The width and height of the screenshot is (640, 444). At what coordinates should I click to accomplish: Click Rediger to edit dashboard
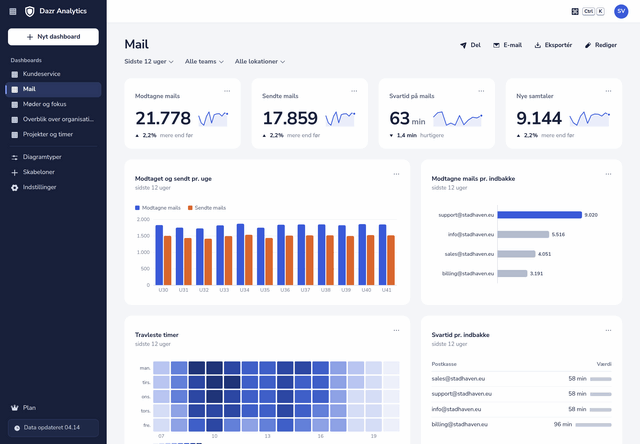coord(600,45)
